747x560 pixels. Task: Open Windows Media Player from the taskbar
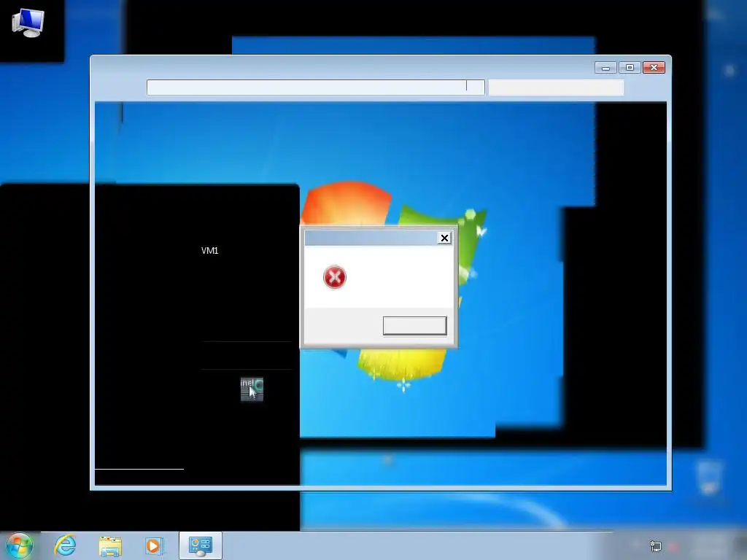pos(154,545)
